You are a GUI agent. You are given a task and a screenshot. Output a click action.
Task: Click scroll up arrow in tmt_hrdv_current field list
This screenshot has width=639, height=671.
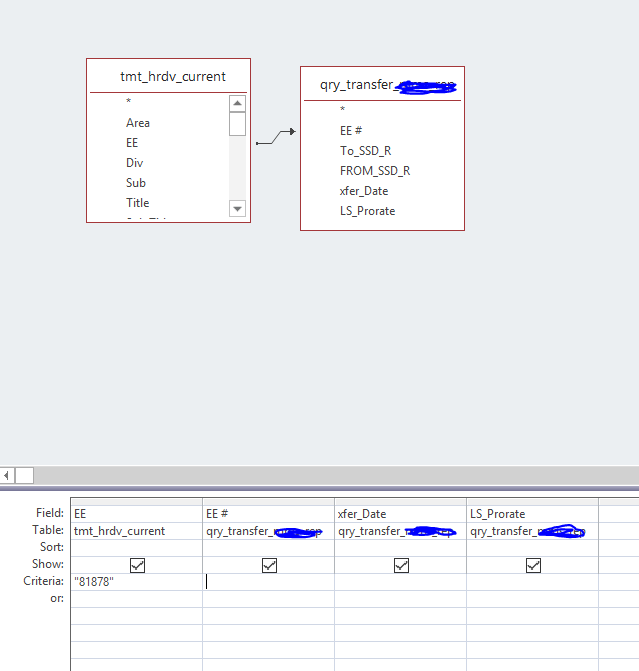(237, 104)
